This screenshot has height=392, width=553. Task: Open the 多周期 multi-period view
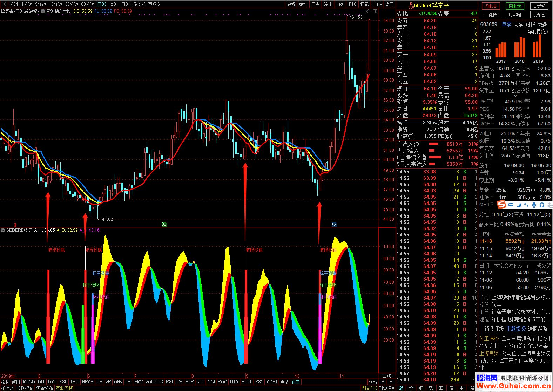point(139,4)
